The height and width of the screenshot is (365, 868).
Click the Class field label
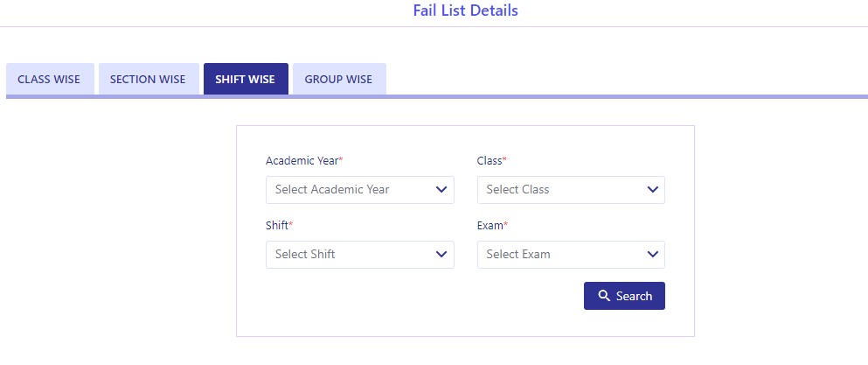(491, 161)
